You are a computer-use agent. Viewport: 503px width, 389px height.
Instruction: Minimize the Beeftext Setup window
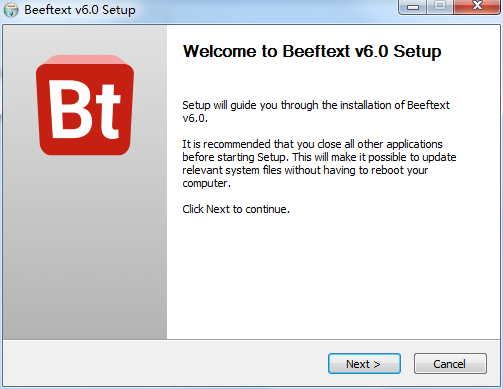coord(413,7)
